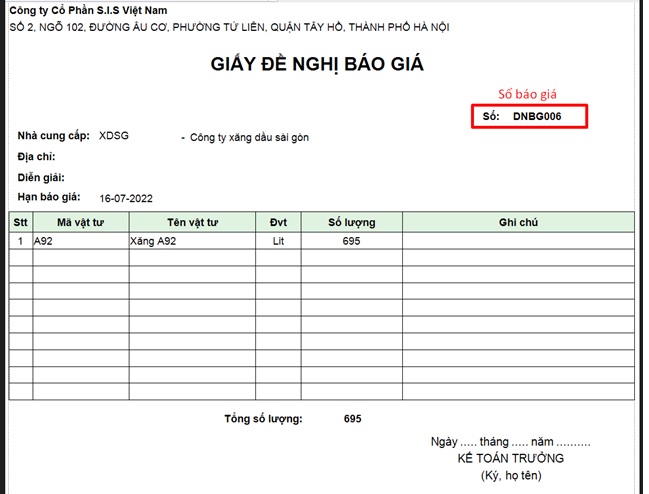Select the "Đvt" column header
The width and height of the screenshot is (649, 494).
click(278, 222)
